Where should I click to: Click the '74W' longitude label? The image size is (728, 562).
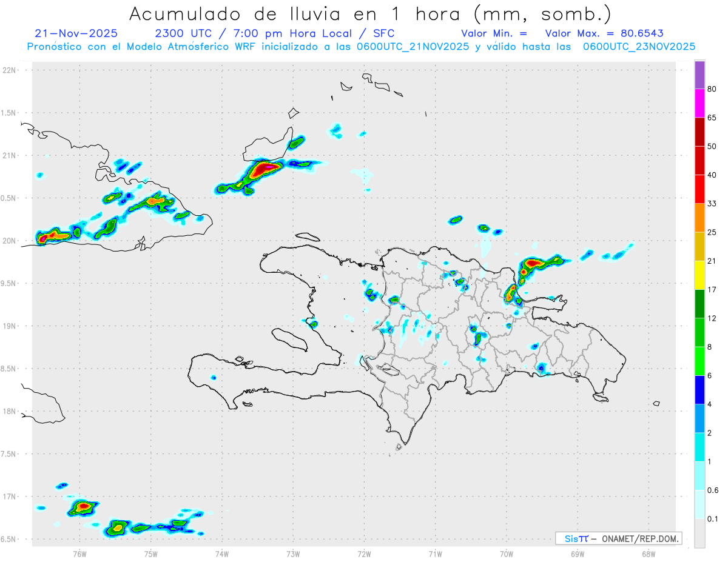pyautogui.click(x=222, y=554)
